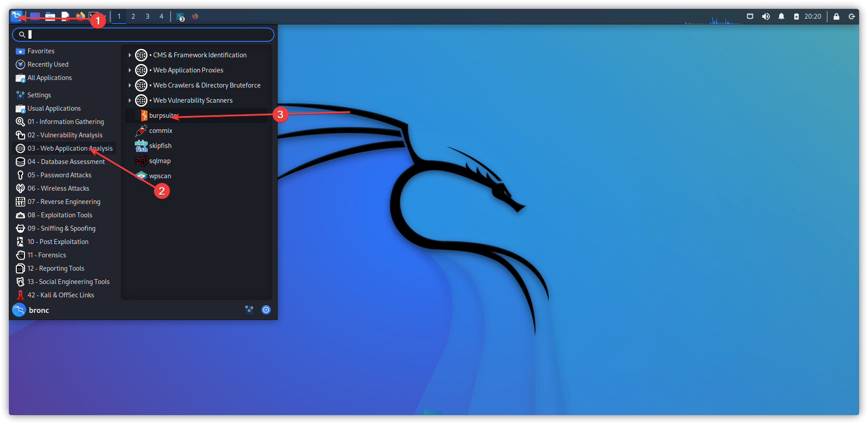This screenshot has width=868, height=424.
Task: Switch to workspace 4
Action: (x=162, y=16)
